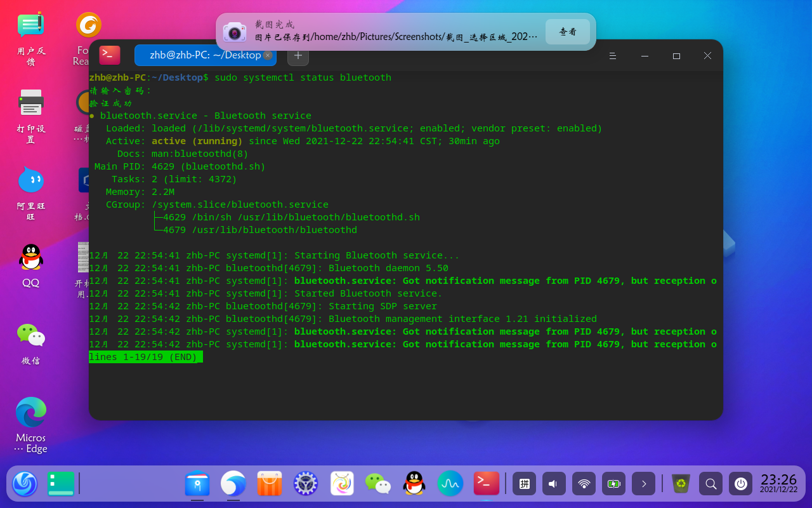
Task: Open the trash can in the taskbar
Action: click(x=680, y=483)
